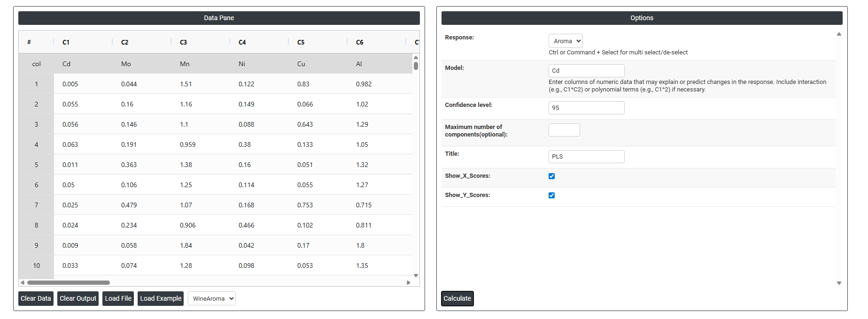The height and width of the screenshot is (319, 868).
Task: Click the data table scroll down arrow
Action: pos(416,275)
